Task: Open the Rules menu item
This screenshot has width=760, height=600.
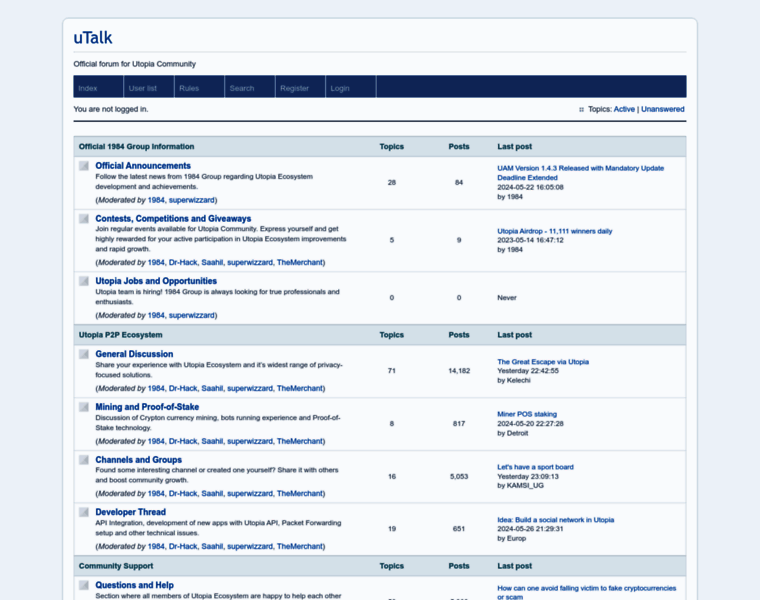Action: (199, 88)
